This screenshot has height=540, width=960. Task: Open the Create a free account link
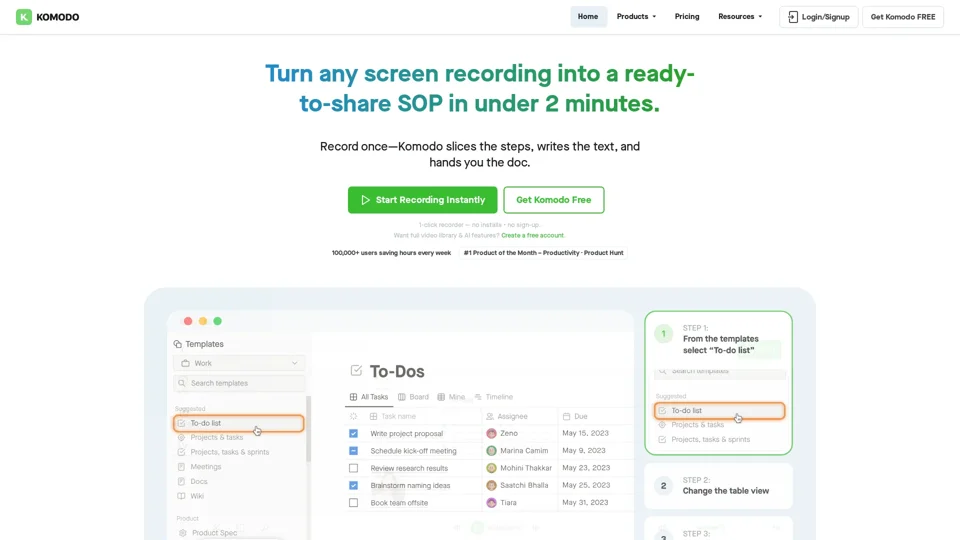(533, 235)
